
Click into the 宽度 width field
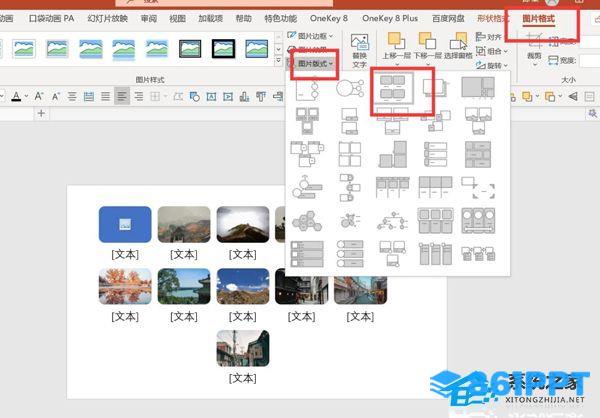589,61
